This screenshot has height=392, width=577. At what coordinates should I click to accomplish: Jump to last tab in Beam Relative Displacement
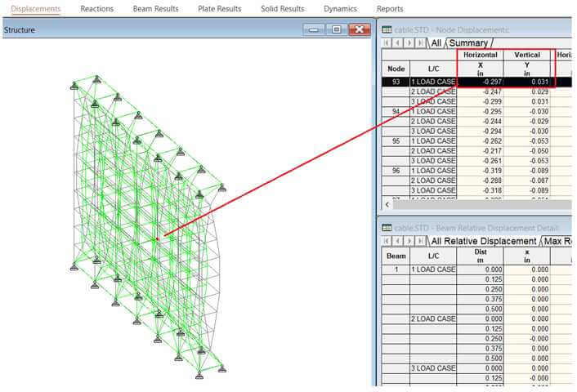coord(420,241)
